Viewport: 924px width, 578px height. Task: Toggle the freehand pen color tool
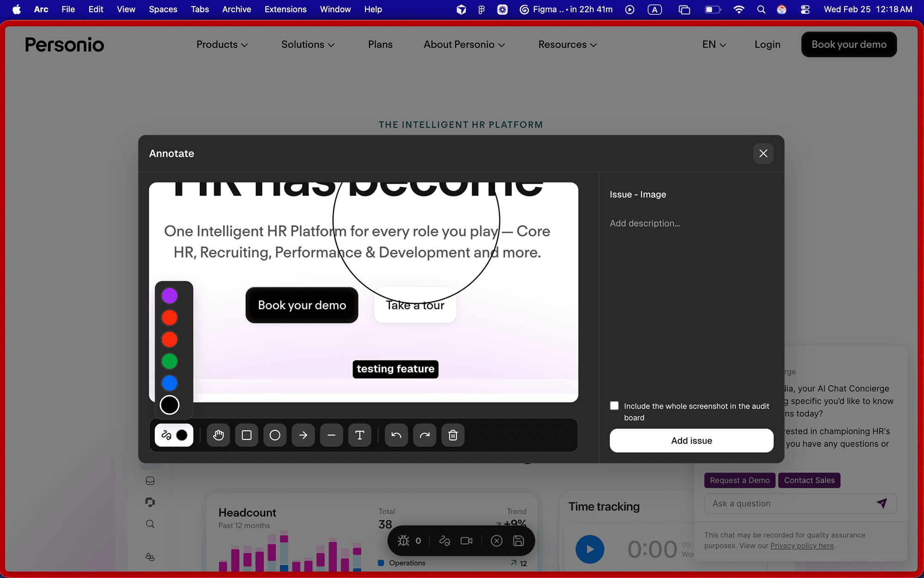click(x=174, y=435)
